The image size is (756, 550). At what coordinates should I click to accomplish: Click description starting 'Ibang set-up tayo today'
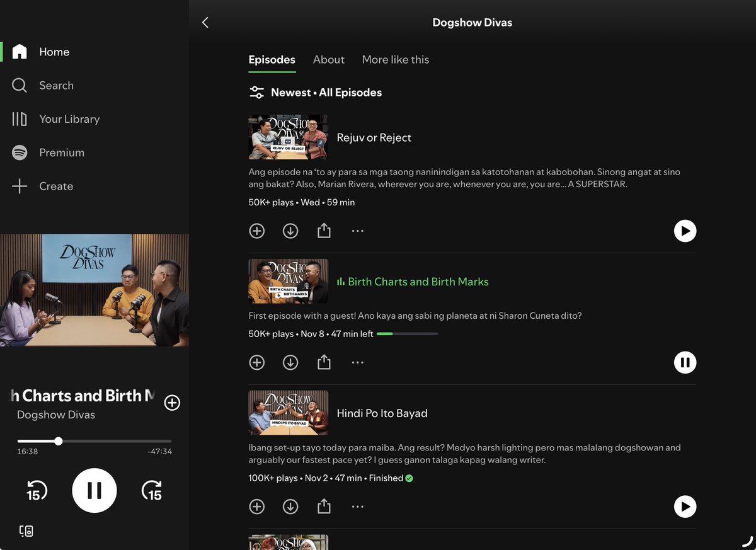(465, 454)
